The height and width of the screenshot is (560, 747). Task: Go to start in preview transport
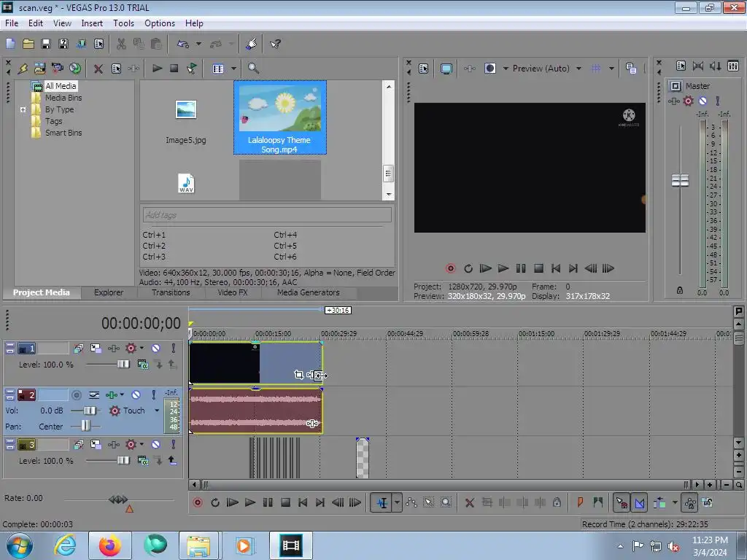click(x=555, y=268)
